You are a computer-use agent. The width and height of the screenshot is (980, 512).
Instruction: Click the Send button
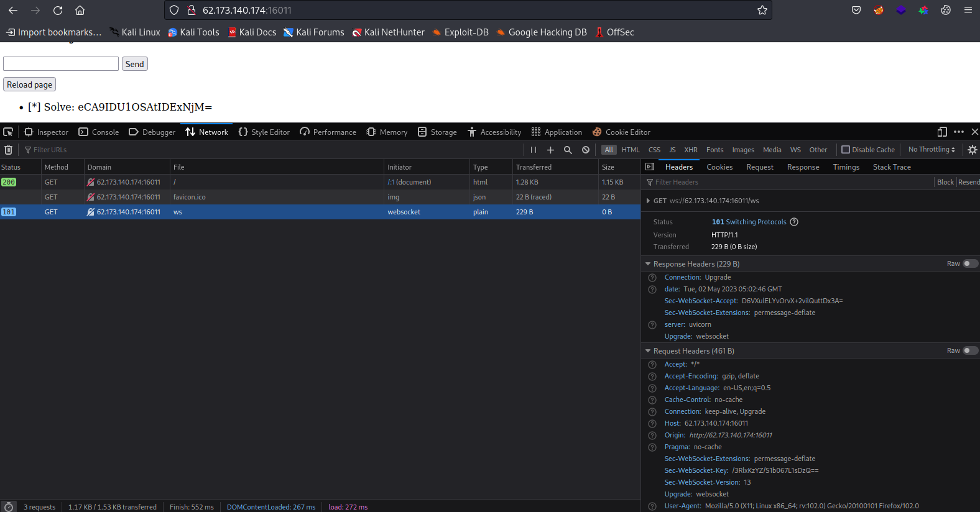134,64
